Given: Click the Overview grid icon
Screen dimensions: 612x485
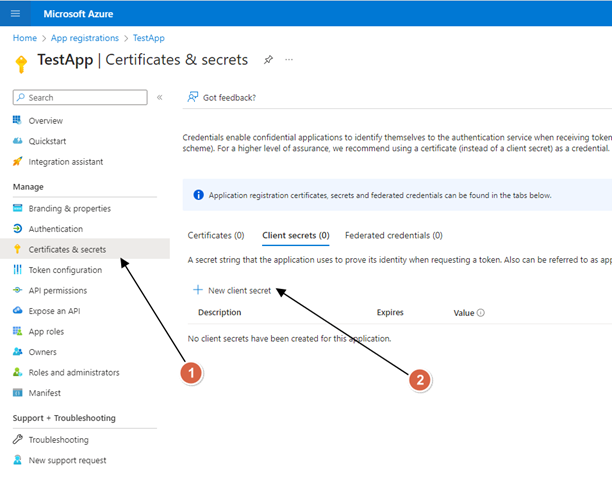Looking at the screenshot, I should coord(17,120).
